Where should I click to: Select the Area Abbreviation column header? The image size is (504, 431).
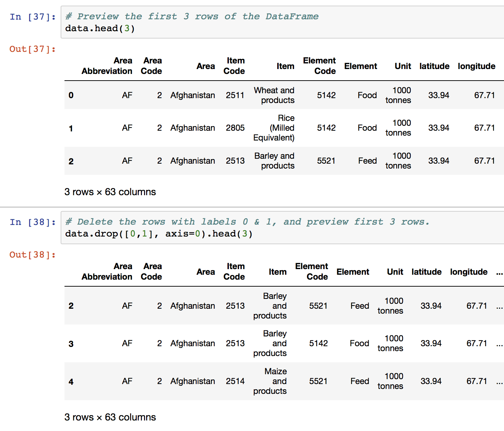[107, 66]
